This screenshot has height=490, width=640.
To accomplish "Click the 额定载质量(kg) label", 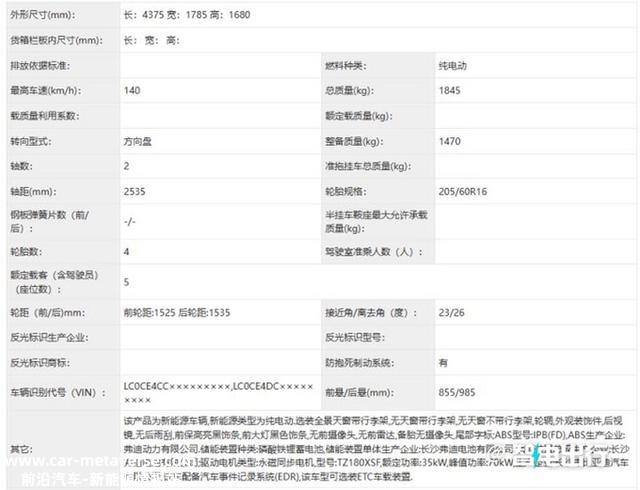I will 358,116.
